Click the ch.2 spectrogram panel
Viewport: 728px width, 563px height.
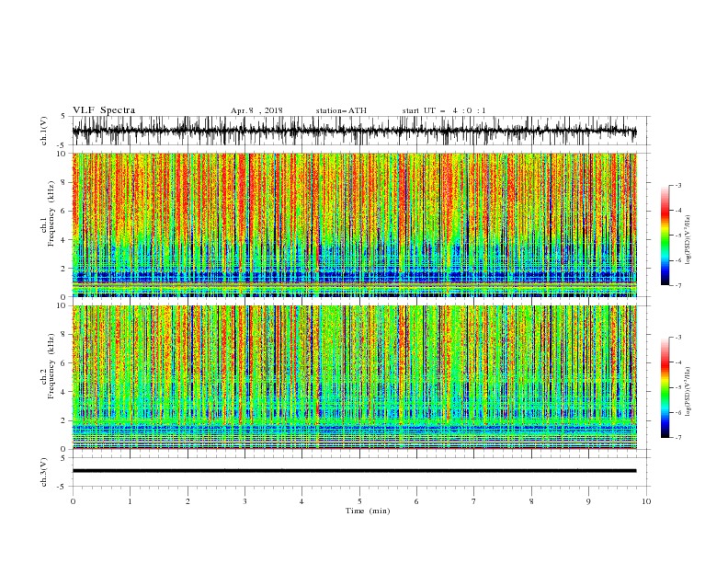(355, 377)
